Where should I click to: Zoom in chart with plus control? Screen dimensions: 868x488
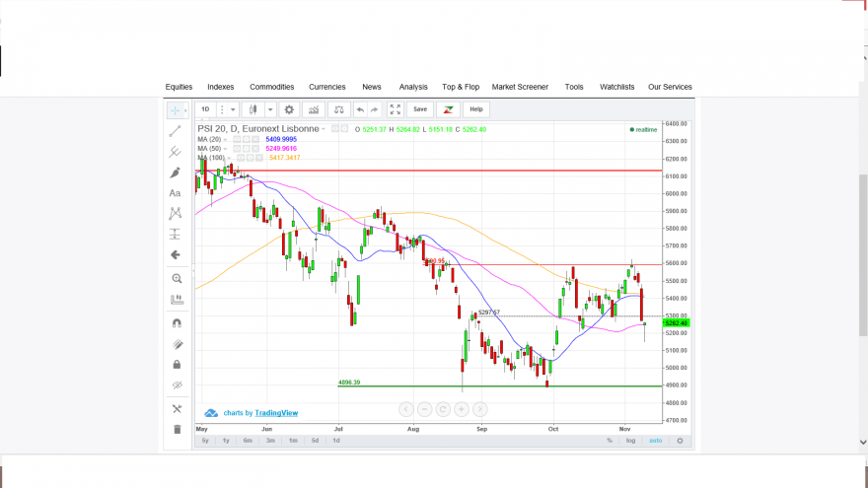[462, 409]
